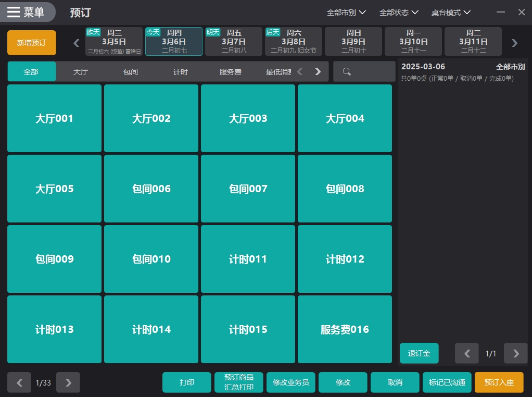Go to previous table page
This screenshot has width=532, height=397.
point(19,382)
